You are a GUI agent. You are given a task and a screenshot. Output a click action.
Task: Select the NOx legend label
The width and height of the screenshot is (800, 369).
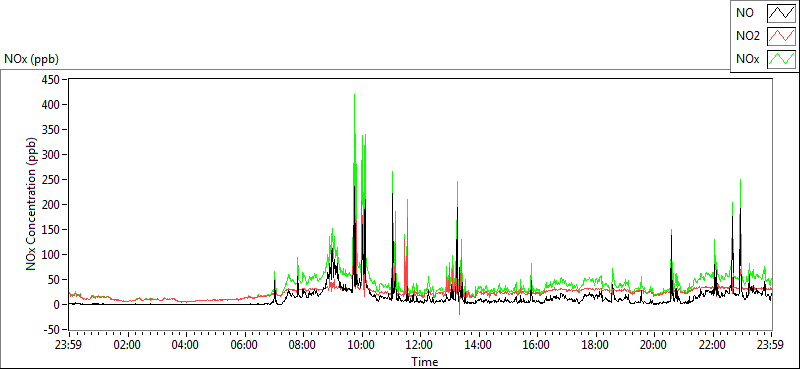click(748, 59)
